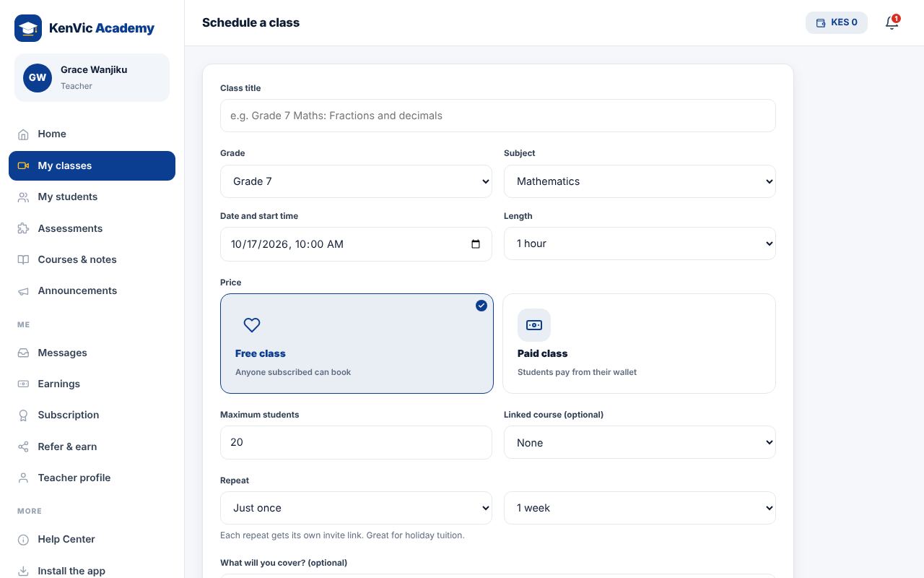Image resolution: width=924 pixels, height=578 pixels.
Task: Click the Home house icon
Action: pyautogui.click(x=23, y=134)
